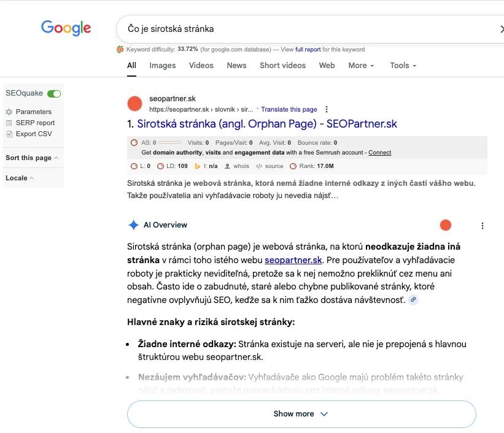Click the Export CSV icon
Viewport: 504px width, 433px height.
point(9,134)
